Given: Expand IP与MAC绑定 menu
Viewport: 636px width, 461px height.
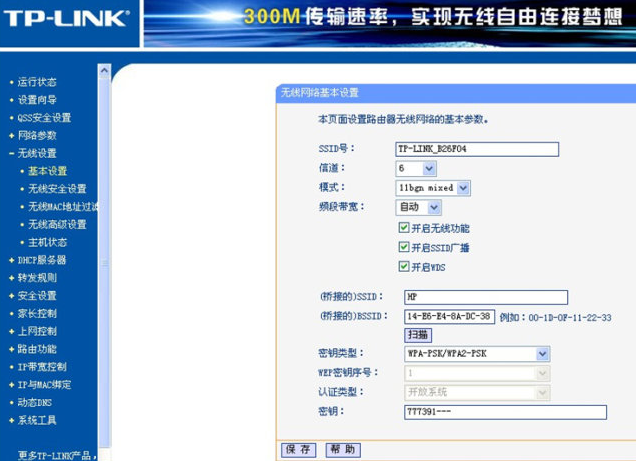Looking at the screenshot, I should click(x=44, y=385).
